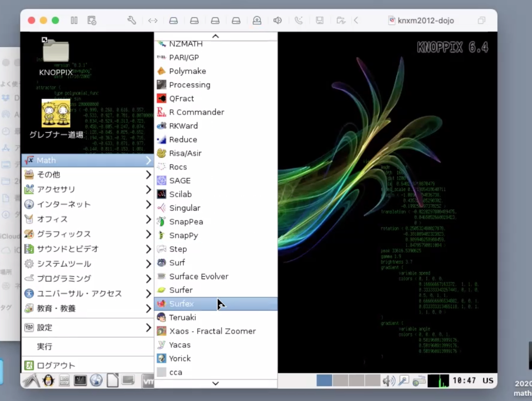Click the down arrow at the submenu bottom
Image resolution: width=532 pixels, height=401 pixels.
pyautogui.click(x=215, y=383)
